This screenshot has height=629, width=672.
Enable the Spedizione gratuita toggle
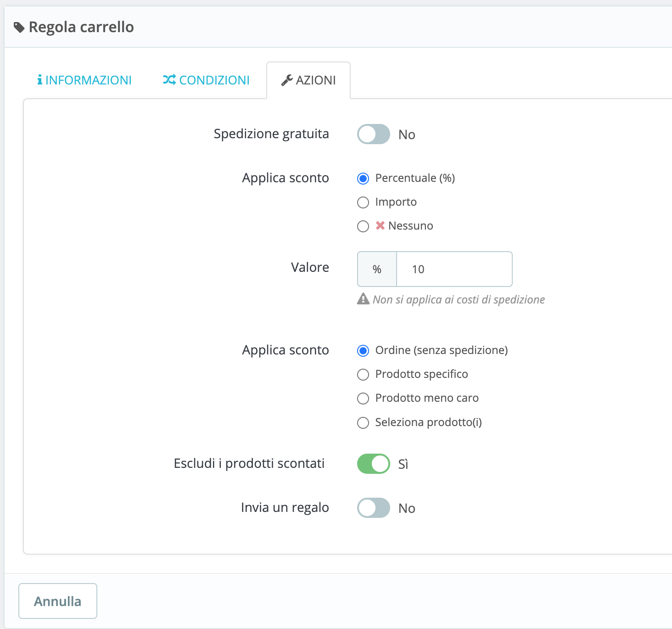(374, 134)
